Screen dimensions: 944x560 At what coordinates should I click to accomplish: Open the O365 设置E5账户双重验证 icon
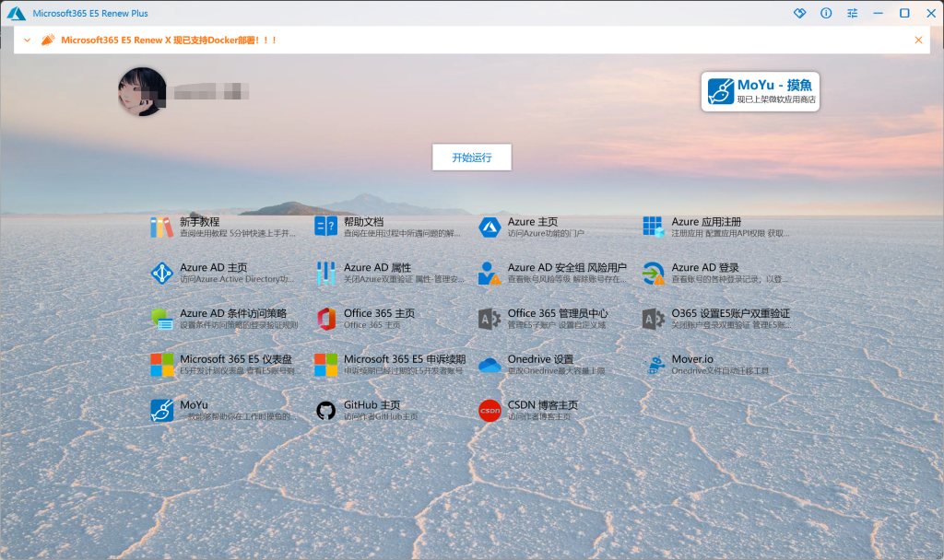click(654, 319)
